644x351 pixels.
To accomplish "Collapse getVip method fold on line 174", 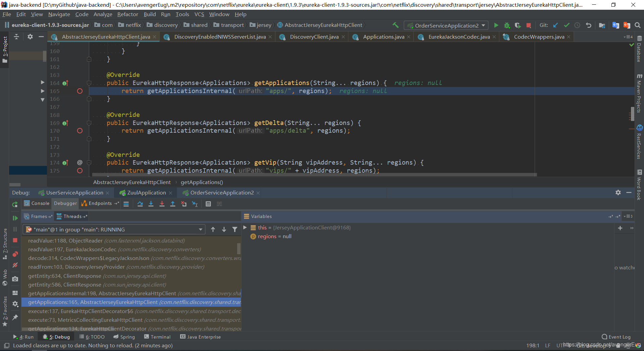I will (x=89, y=163).
